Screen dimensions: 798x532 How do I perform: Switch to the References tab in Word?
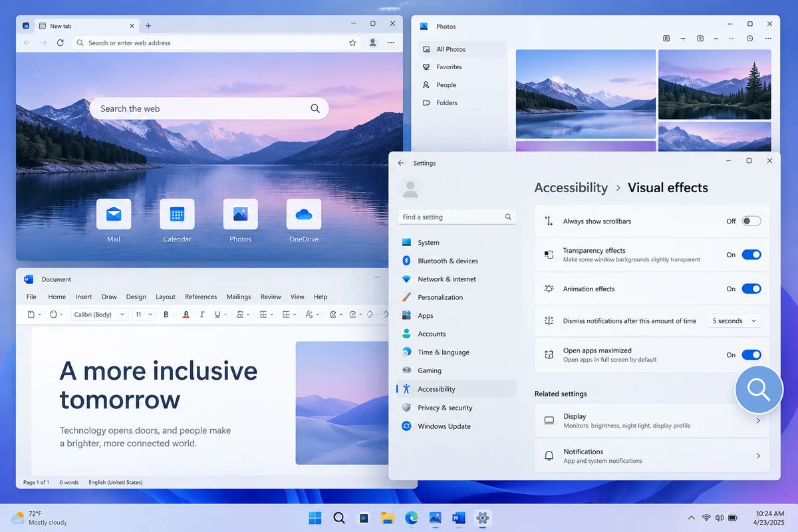[x=201, y=297]
